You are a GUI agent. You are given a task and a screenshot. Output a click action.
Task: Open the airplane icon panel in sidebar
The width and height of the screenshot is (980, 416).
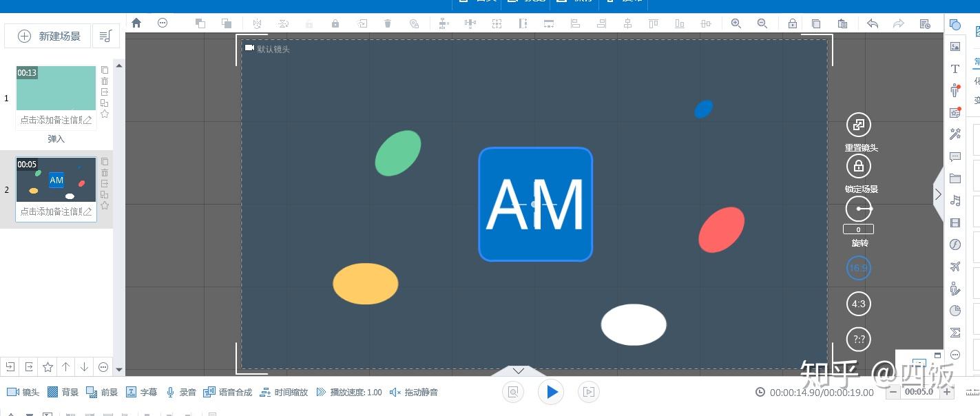point(955,267)
